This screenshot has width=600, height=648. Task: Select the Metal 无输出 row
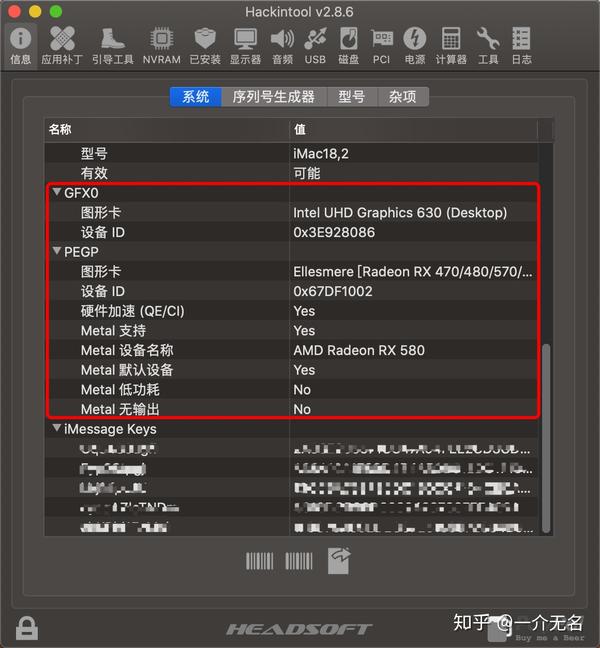click(291, 409)
